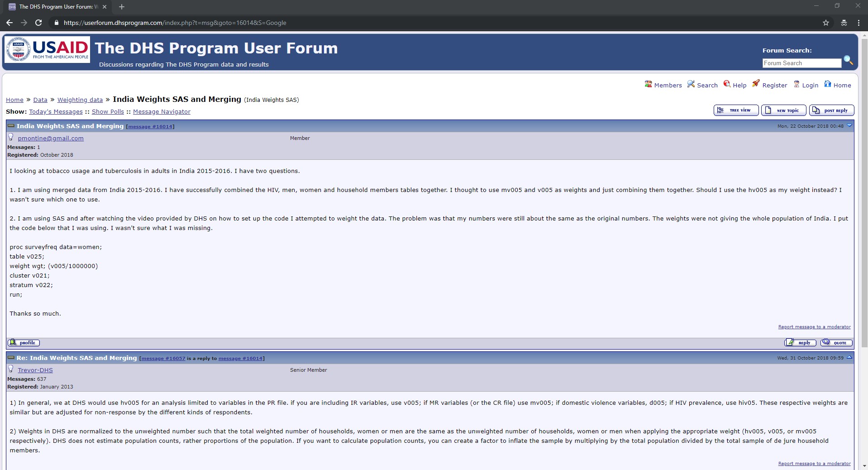Viewport: 868px width, 470px height.
Task: Open the Members list icon
Action: (649, 84)
